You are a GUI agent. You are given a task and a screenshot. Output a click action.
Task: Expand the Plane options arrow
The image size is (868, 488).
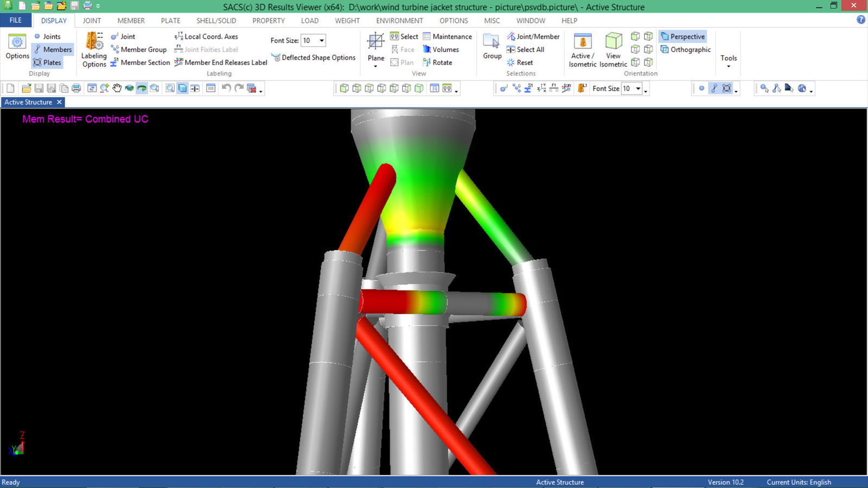(375, 66)
